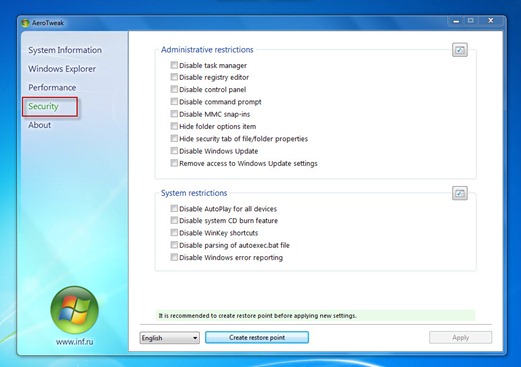Check Disable control panel

point(174,89)
